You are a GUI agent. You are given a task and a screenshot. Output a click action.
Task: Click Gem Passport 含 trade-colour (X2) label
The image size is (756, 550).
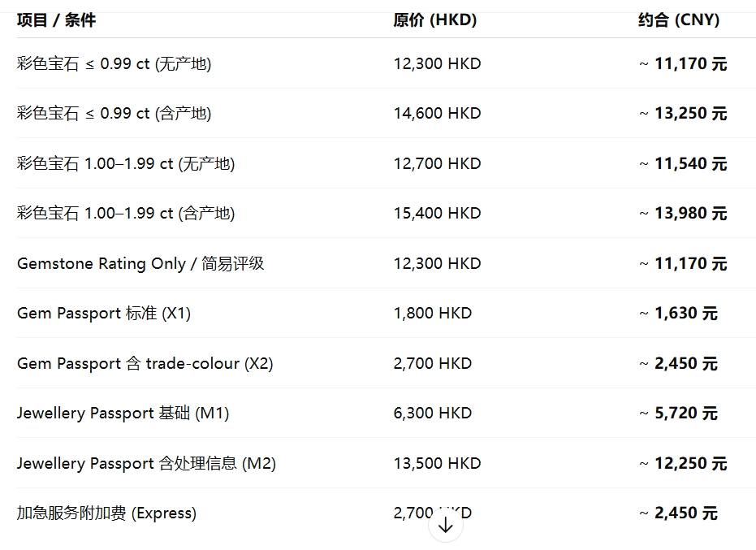145,363
